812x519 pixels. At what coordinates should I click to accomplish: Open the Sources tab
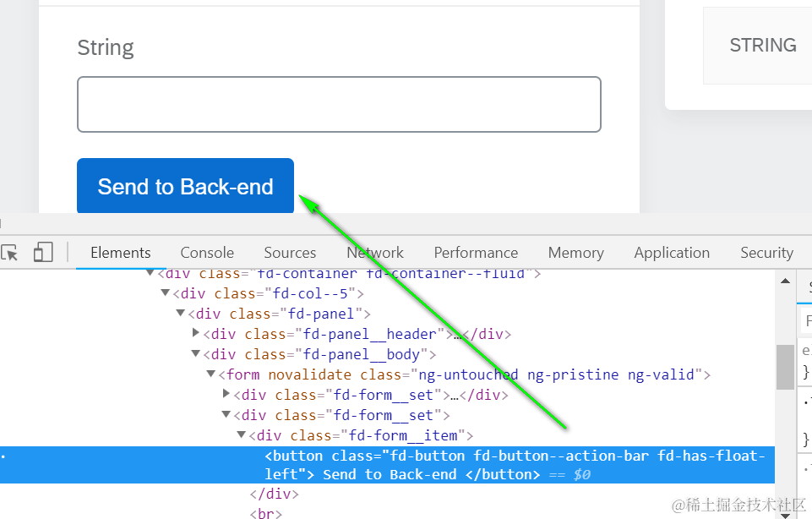(290, 253)
